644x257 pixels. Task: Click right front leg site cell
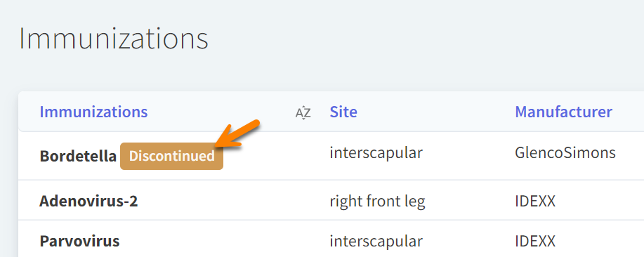coord(377,201)
